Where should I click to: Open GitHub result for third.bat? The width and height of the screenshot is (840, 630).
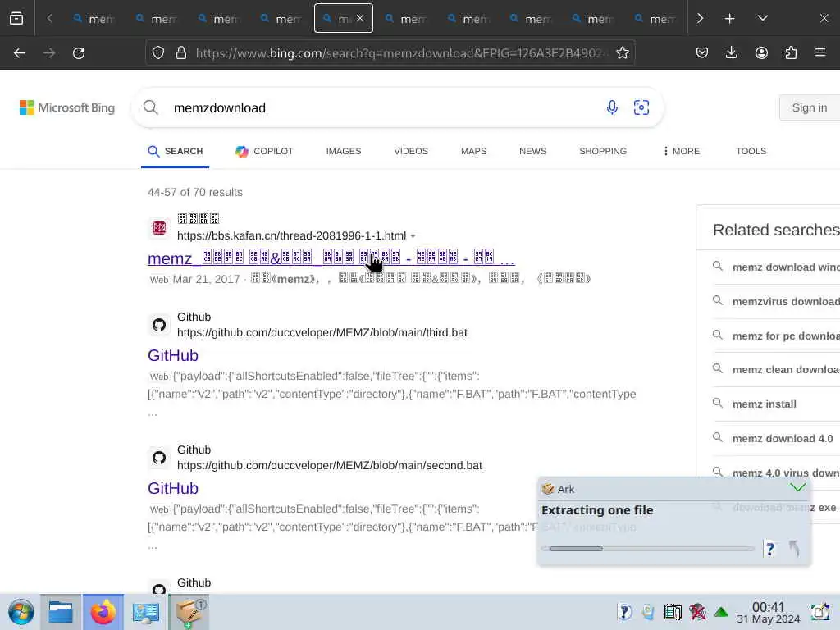click(x=173, y=355)
